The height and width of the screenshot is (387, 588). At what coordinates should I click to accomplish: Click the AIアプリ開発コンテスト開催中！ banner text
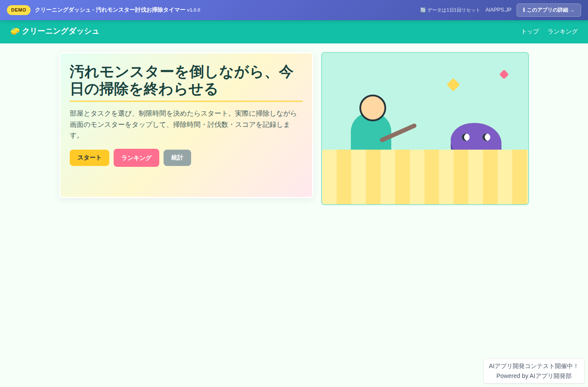(x=534, y=366)
